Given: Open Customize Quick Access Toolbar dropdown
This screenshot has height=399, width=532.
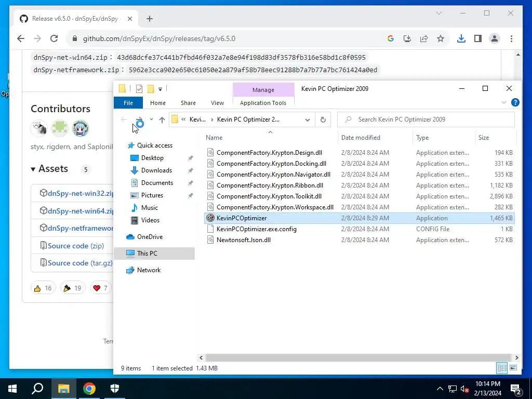Looking at the screenshot, I should point(160,89).
